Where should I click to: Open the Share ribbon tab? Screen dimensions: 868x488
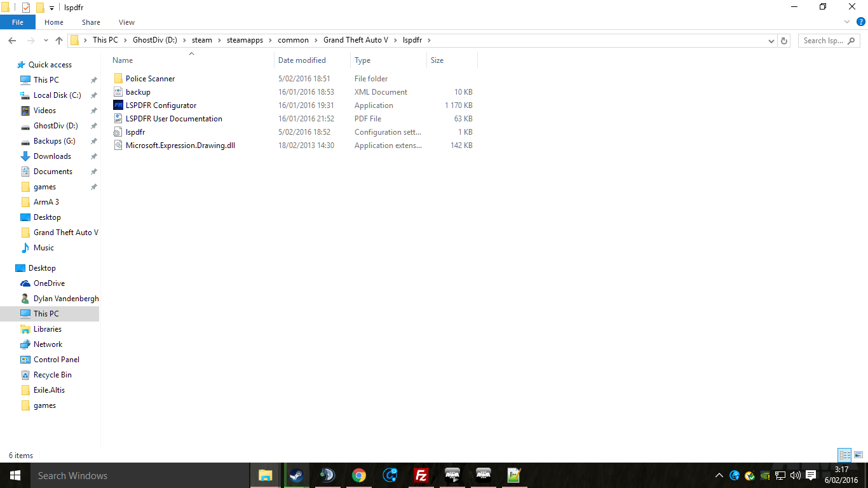click(91, 22)
